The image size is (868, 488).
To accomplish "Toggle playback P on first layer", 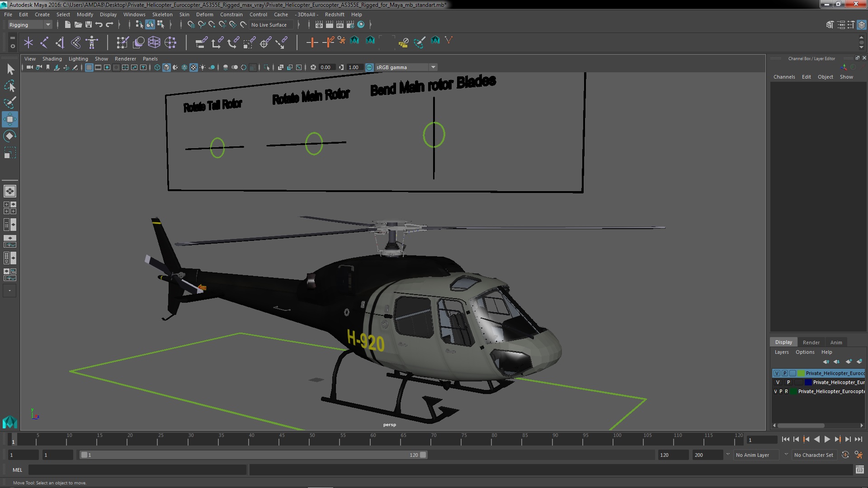I will point(785,373).
